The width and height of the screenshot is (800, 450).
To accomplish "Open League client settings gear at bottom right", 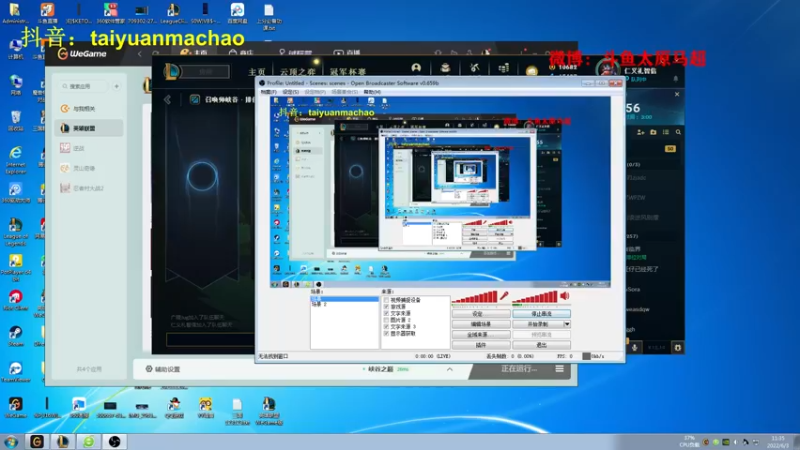I will point(678,347).
